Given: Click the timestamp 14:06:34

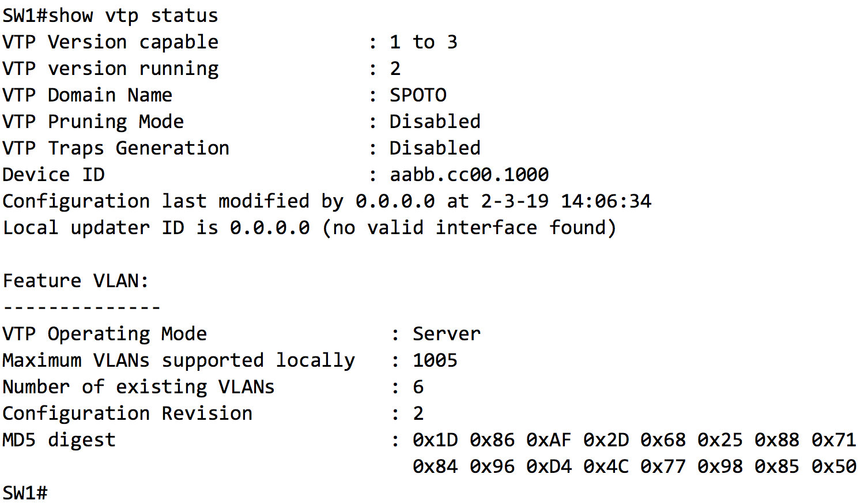Looking at the screenshot, I should click(606, 201).
